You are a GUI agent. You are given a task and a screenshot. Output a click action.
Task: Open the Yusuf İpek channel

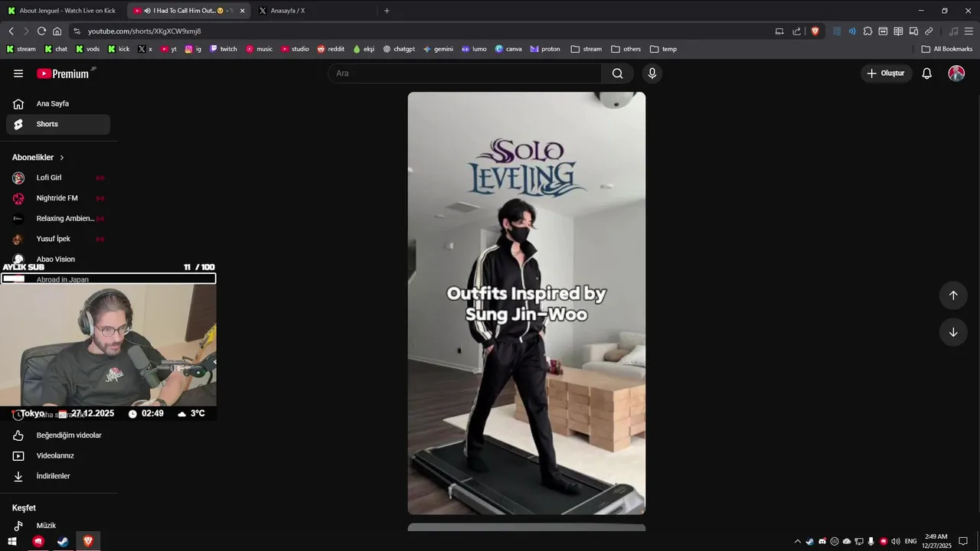click(58, 239)
